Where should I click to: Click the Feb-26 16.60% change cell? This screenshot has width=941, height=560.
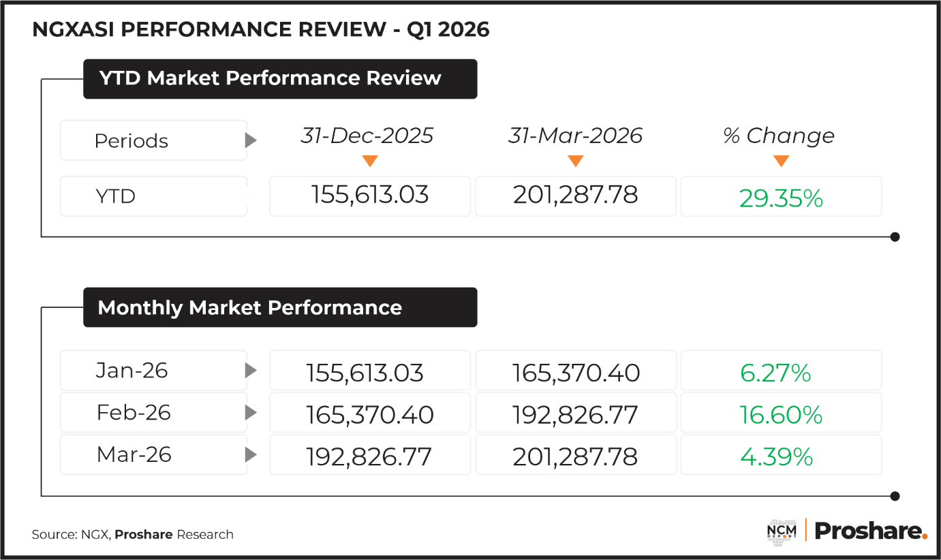click(x=781, y=414)
